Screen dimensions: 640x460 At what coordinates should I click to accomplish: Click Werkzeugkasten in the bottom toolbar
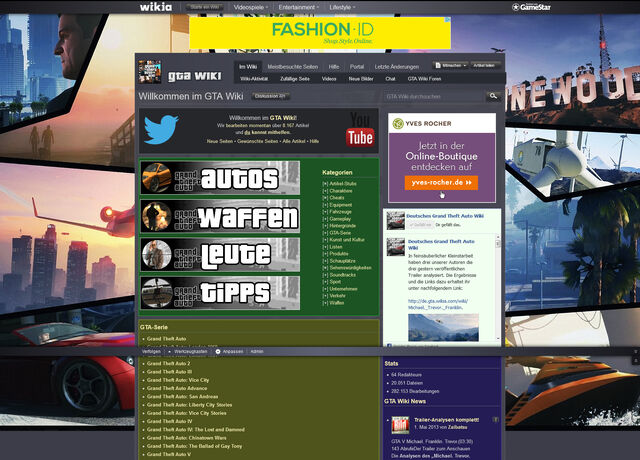[191, 351]
